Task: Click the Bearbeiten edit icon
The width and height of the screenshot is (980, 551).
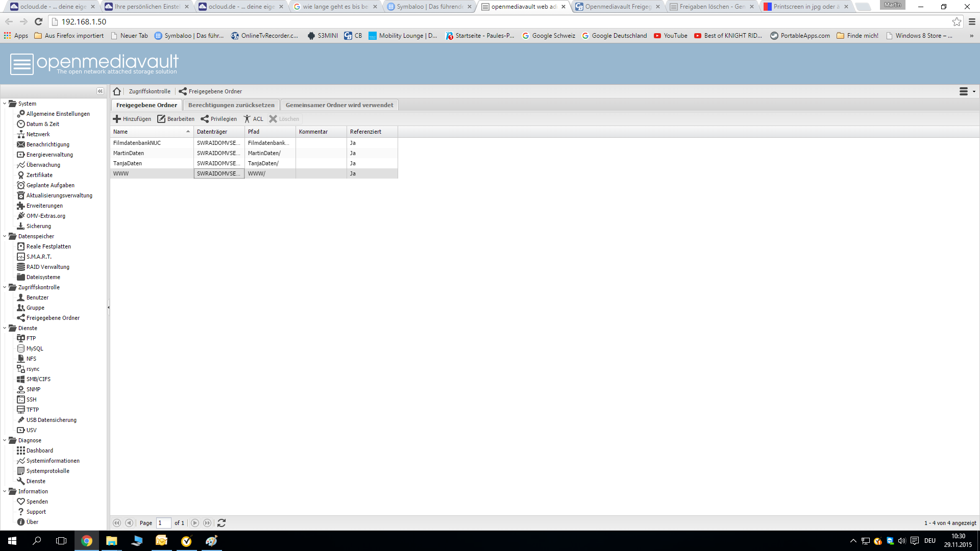Action: coord(161,119)
